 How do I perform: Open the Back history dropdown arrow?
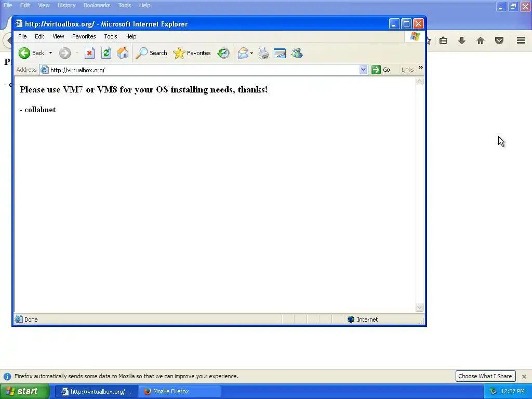click(50, 53)
